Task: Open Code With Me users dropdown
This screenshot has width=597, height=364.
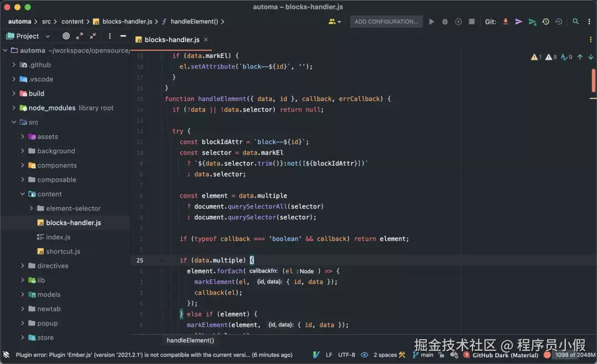Action: coord(334,22)
